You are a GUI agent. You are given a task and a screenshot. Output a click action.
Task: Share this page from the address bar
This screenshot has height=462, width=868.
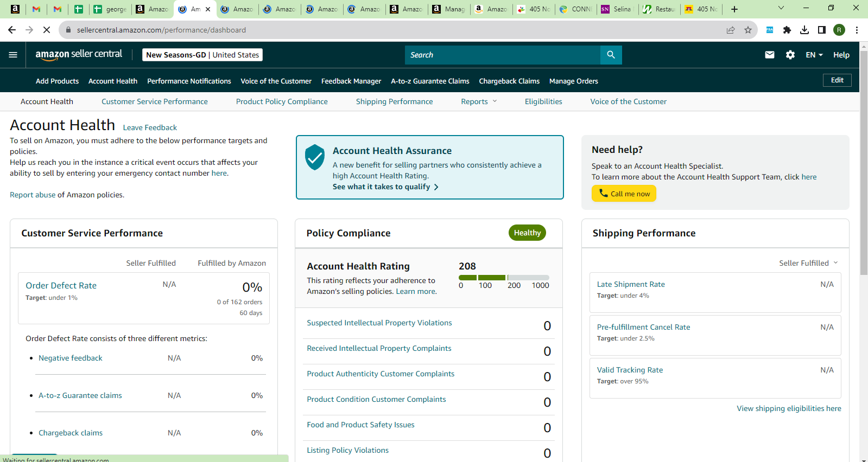point(731,30)
